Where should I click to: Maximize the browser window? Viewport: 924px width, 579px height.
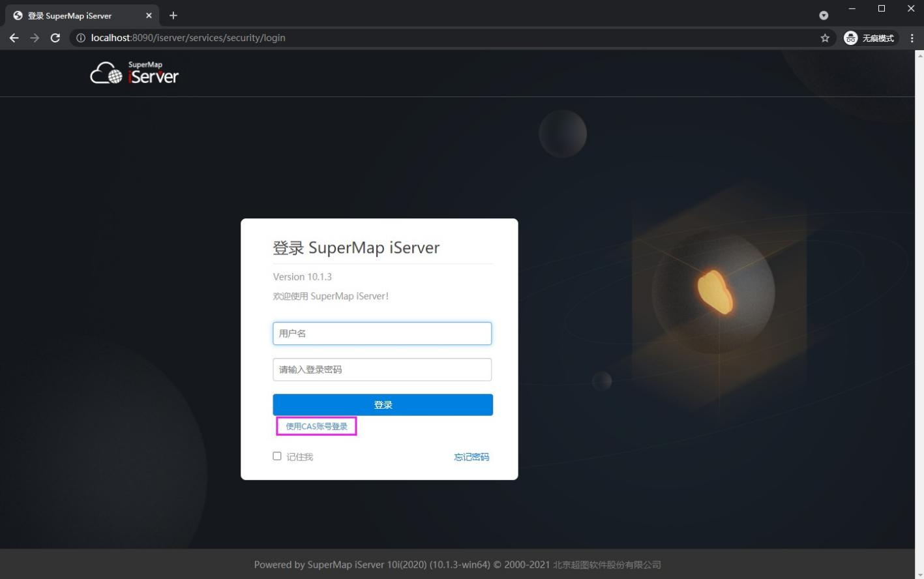point(882,8)
